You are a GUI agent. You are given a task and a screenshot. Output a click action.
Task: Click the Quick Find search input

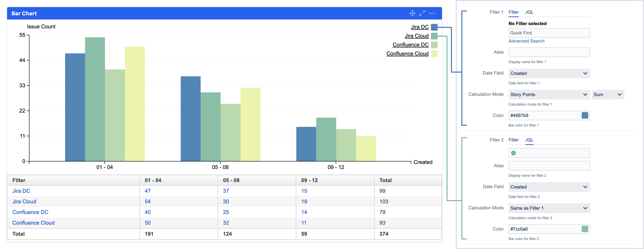coord(549,33)
